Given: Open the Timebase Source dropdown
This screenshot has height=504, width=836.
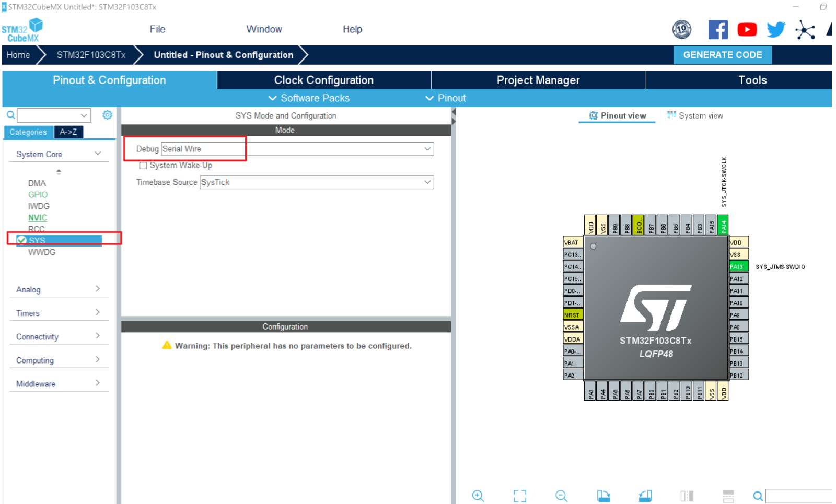Looking at the screenshot, I should pos(317,182).
